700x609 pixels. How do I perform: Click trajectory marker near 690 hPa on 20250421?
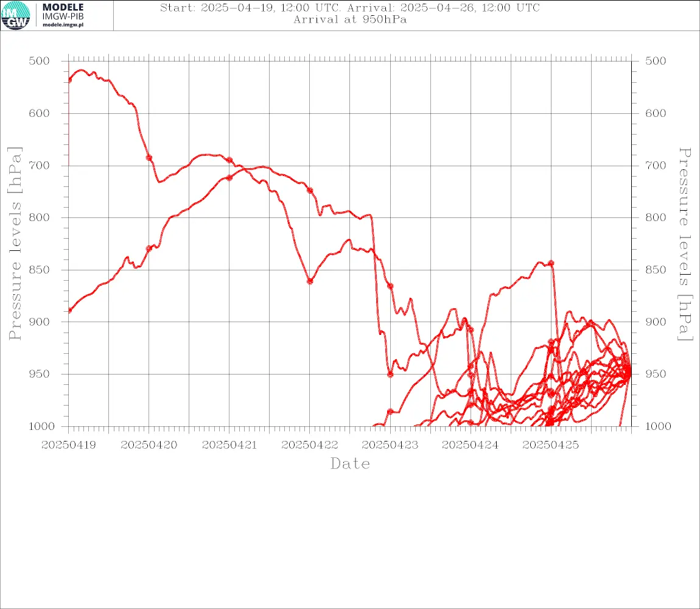[x=229, y=160]
